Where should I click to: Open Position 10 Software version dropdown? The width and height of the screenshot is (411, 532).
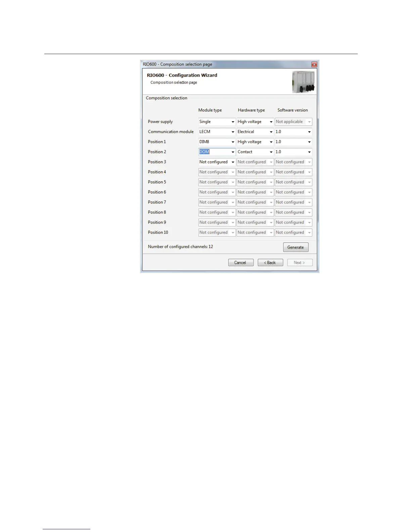pyautogui.click(x=293, y=232)
